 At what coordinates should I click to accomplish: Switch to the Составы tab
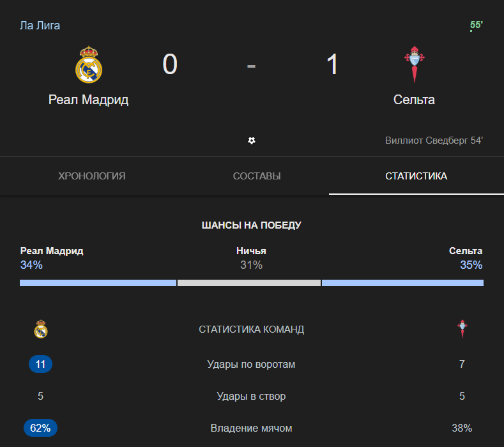coord(257,176)
